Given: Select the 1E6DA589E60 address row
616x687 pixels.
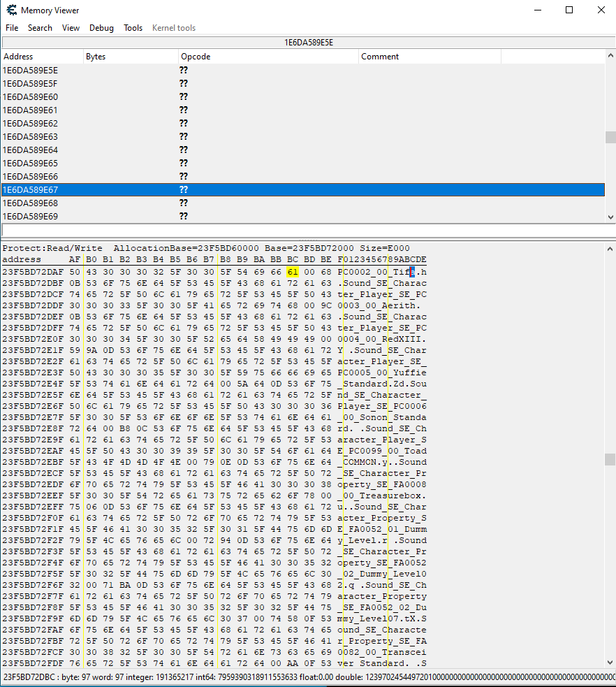Looking at the screenshot, I should point(31,96).
